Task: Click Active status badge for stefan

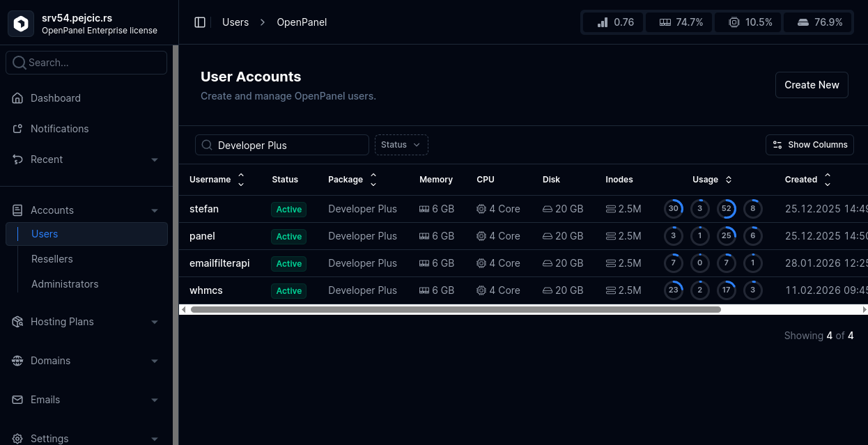Action: (x=289, y=209)
